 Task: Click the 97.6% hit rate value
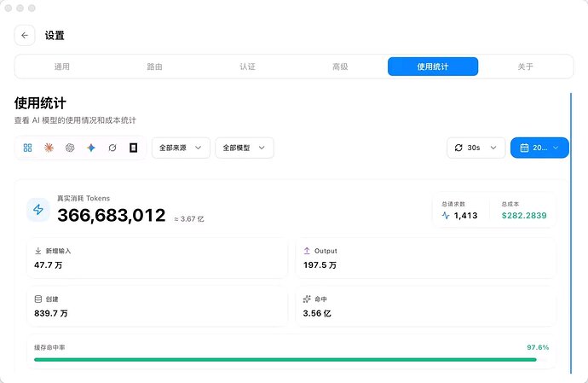coord(538,347)
